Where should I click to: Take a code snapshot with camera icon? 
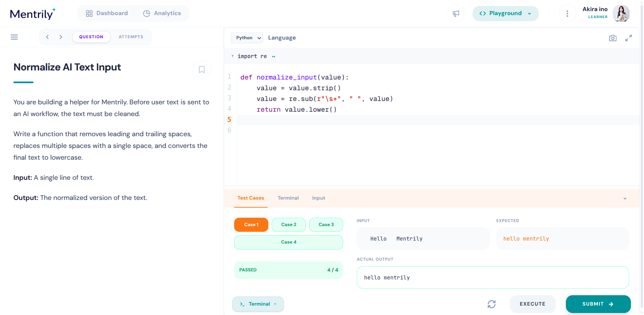613,38
